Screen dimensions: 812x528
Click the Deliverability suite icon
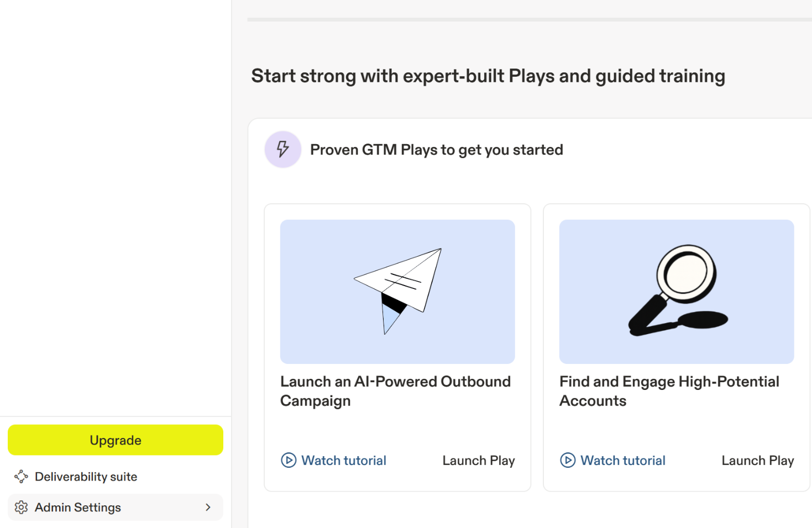coord(21,477)
